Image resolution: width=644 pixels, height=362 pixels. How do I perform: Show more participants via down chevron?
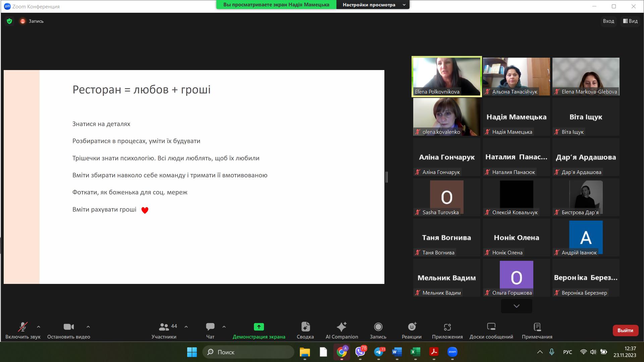click(x=516, y=306)
